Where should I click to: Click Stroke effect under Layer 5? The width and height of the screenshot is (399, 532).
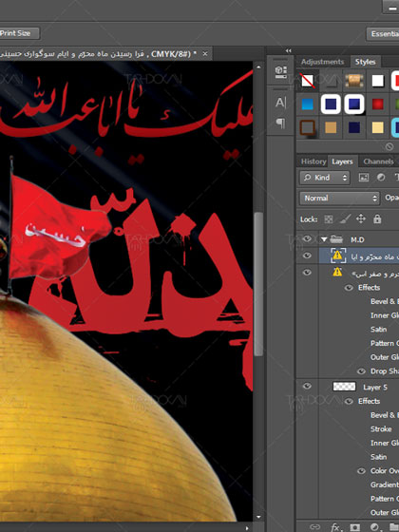pos(381,428)
